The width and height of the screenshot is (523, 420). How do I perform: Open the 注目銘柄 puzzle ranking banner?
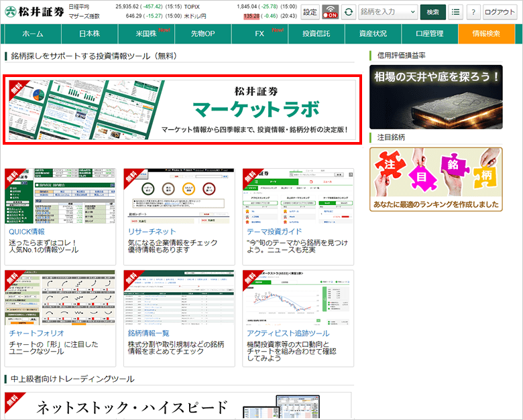point(436,180)
